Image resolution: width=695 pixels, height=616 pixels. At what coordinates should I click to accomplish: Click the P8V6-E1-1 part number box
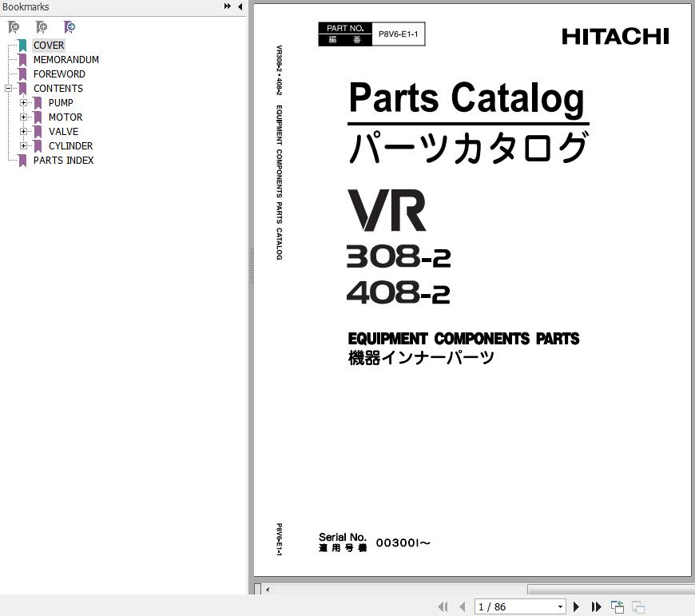[x=398, y=34]
